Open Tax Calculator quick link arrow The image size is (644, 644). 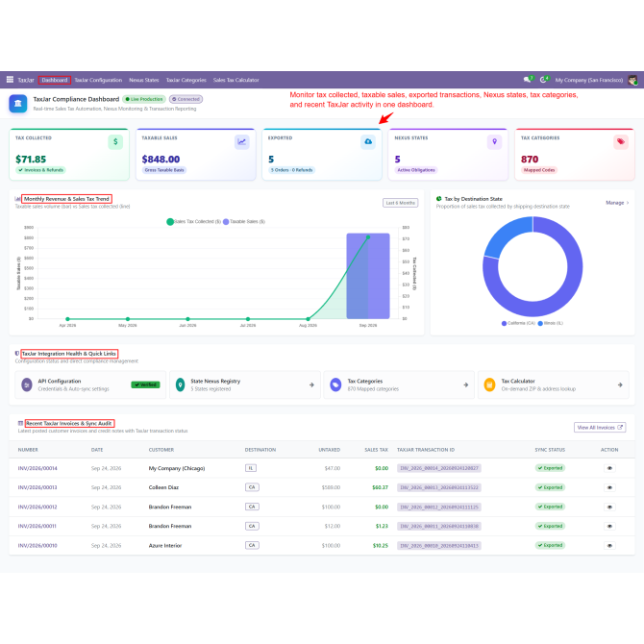[x=620, y=384]
